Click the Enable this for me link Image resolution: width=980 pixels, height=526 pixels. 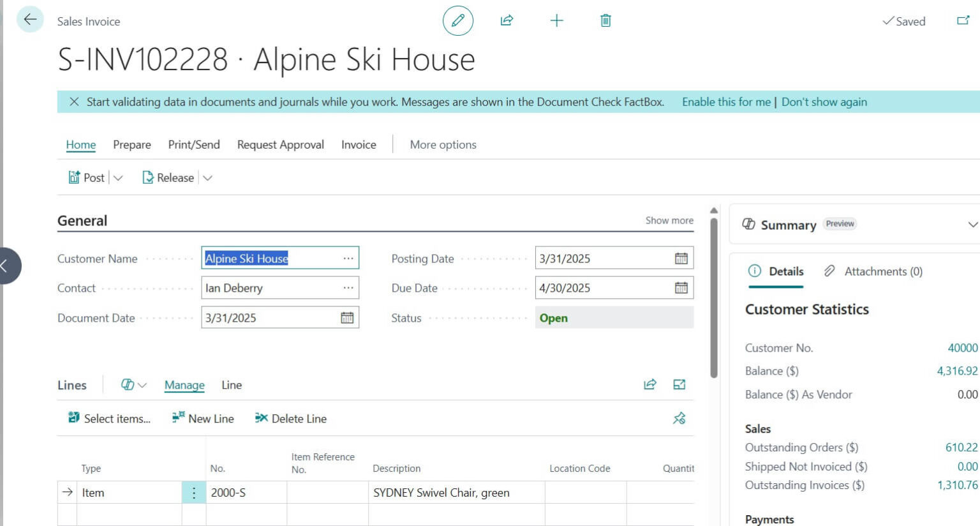tap(725, 101)
